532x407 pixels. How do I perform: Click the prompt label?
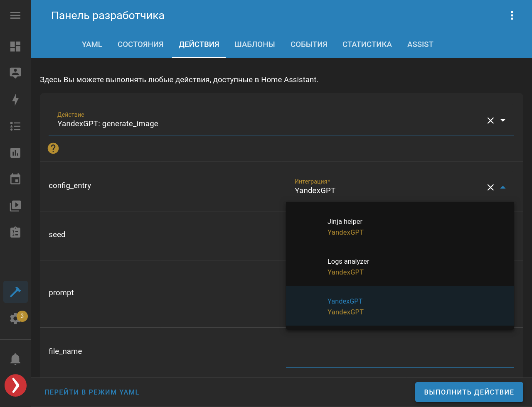[61, 293]
